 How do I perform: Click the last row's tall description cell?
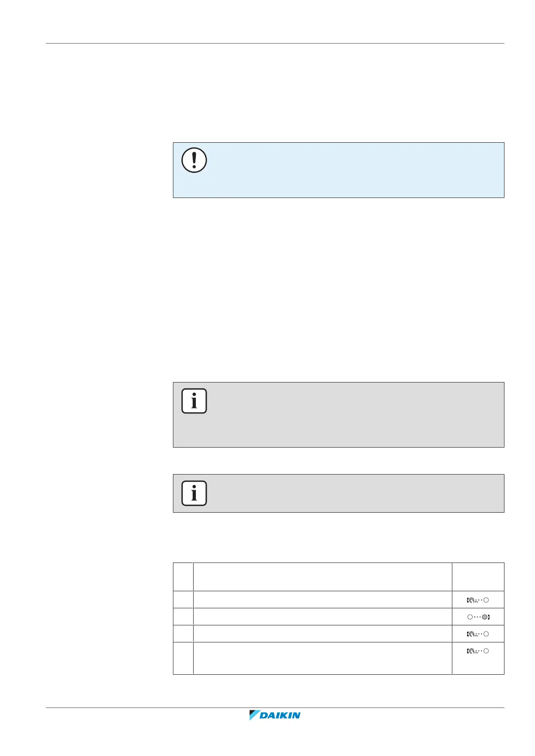coord(323,659)
